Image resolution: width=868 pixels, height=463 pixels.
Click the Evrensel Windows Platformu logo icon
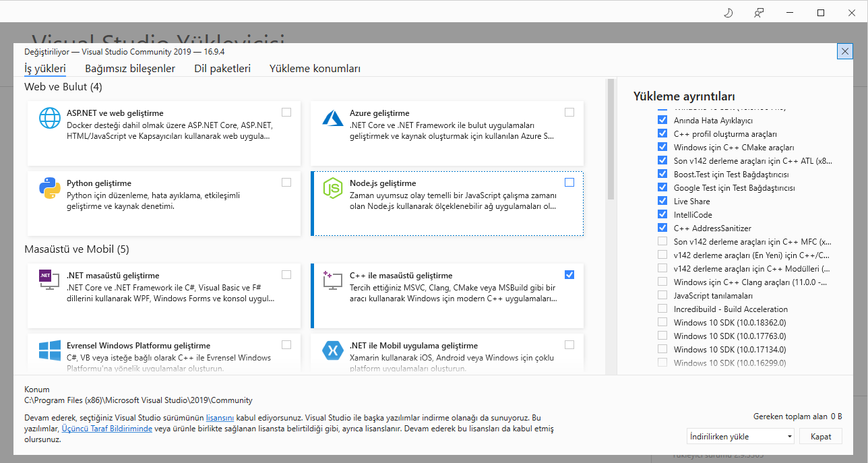click(50, 350)
